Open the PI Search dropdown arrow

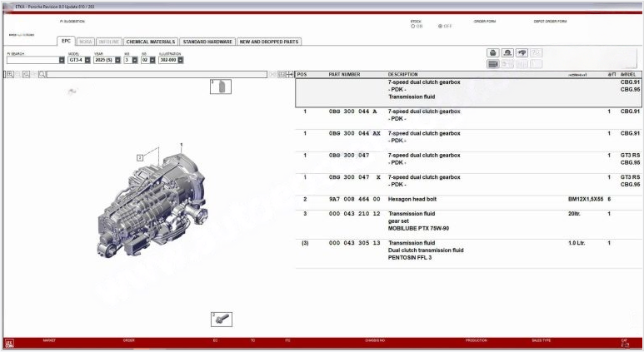62,60
